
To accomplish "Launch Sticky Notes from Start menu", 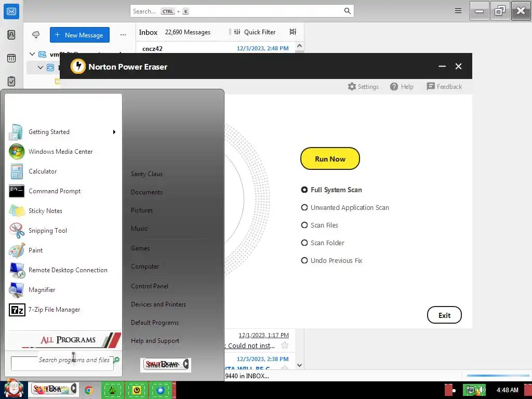I will 63,211.
